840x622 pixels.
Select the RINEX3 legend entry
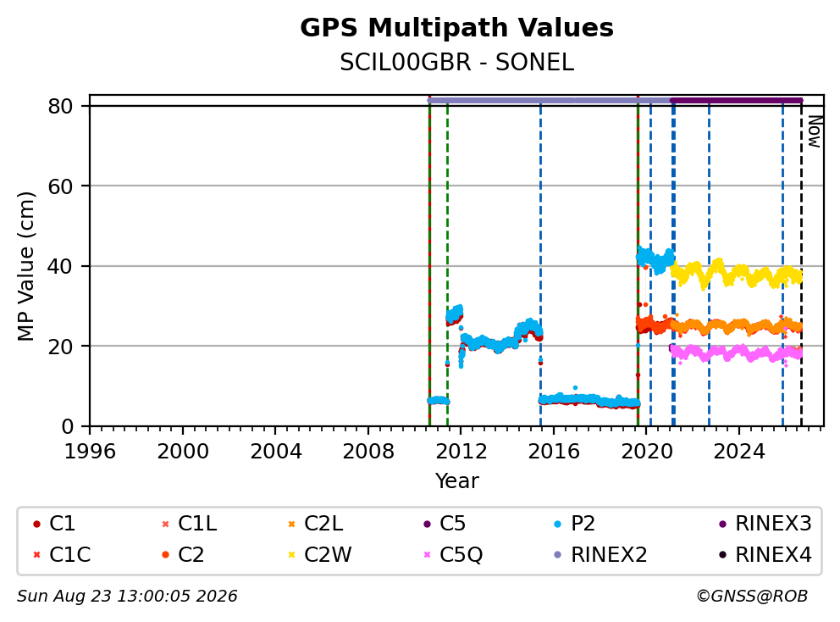765,524
